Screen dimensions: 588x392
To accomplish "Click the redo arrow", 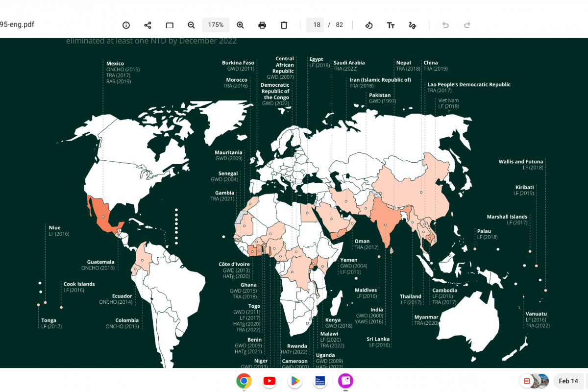I will tap(467, 25).
